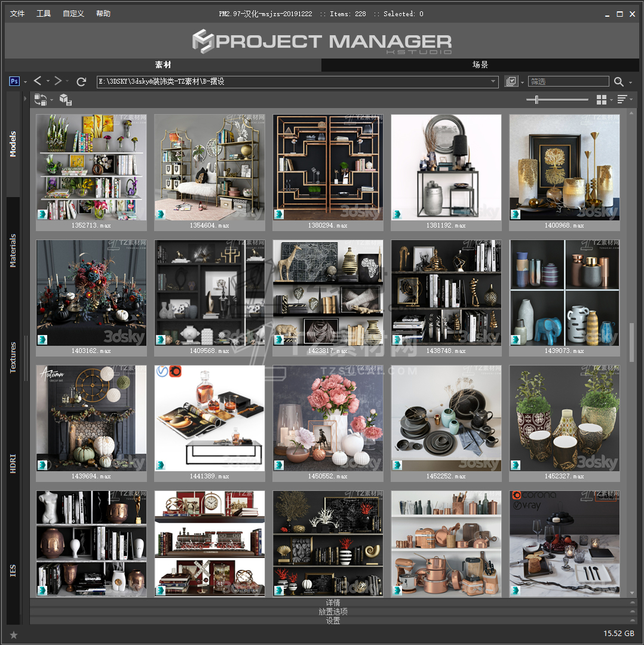Viewport: 644px width, 645px height.
Task: Switch view mode with grid icon
Action: tap(601, 100)
